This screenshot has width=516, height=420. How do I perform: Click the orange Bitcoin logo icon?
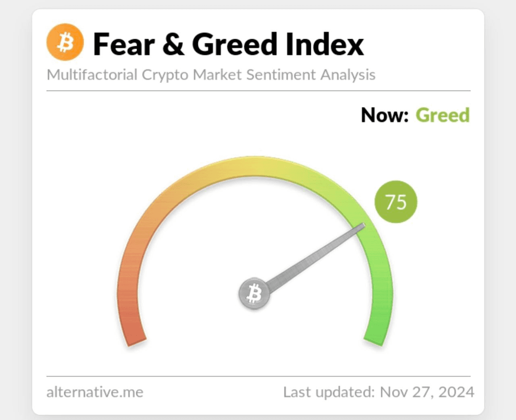pyautogui.click(x=65, y=42)
